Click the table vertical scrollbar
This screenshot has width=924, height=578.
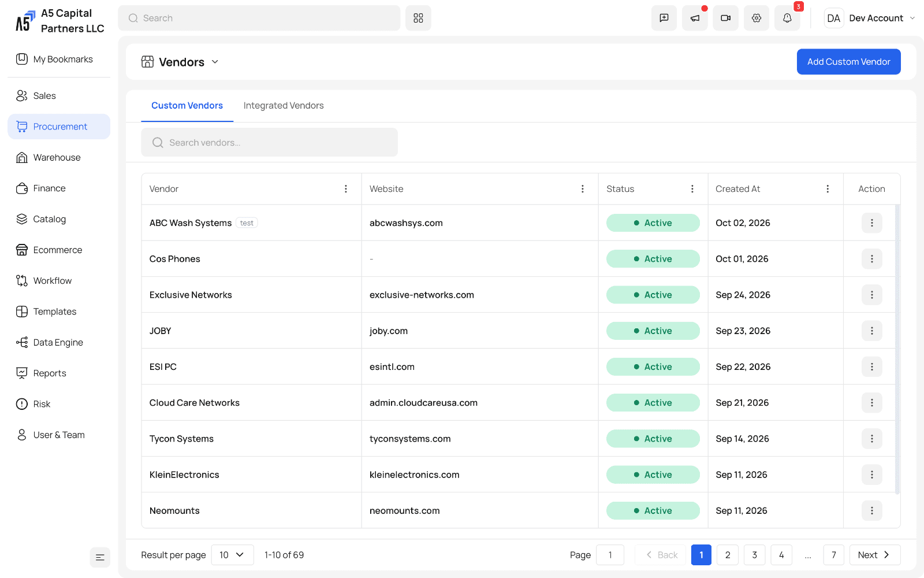(x=897, y=350)
